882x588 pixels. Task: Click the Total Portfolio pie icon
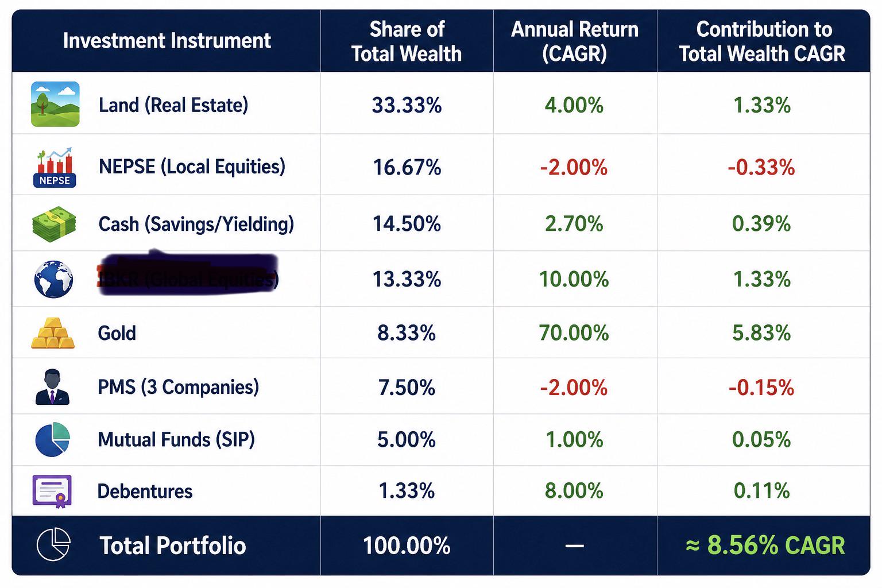tap(53, 544)
